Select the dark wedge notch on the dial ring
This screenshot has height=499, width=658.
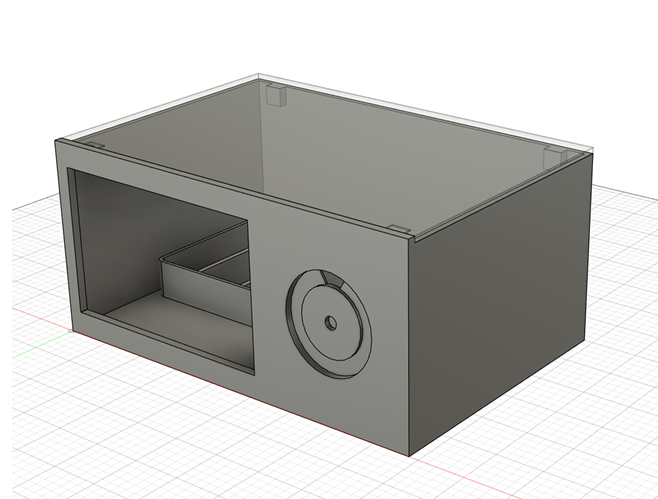click(x=331, y=279)
